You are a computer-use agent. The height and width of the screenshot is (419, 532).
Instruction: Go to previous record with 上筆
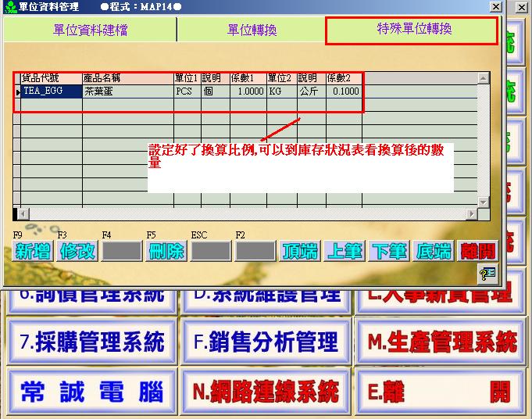(345, 251)
